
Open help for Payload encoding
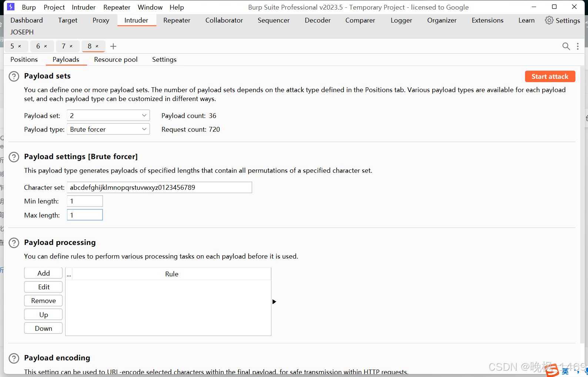[x=14, y=358]
